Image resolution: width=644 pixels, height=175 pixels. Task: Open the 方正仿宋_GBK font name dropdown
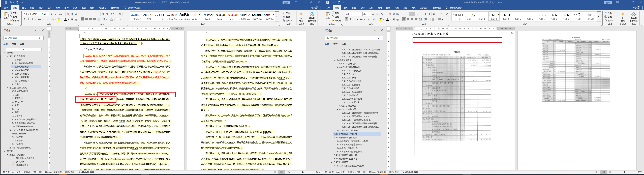pos(40,14)
